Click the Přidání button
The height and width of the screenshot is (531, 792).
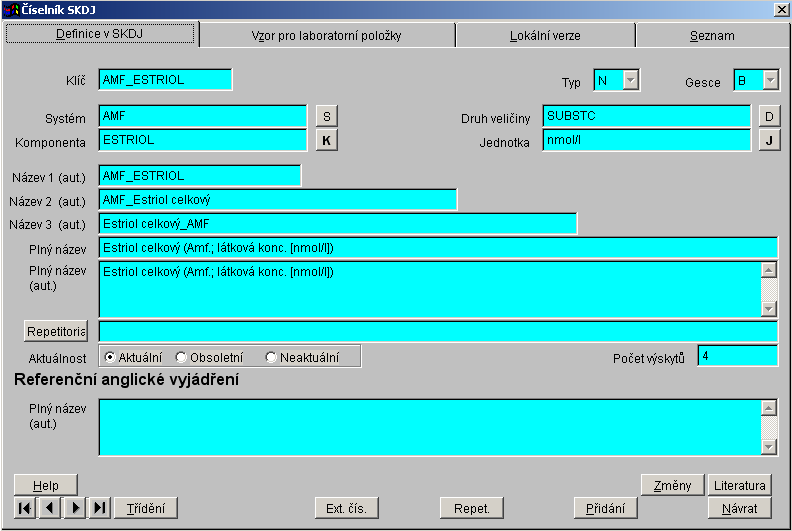point(605,508)
